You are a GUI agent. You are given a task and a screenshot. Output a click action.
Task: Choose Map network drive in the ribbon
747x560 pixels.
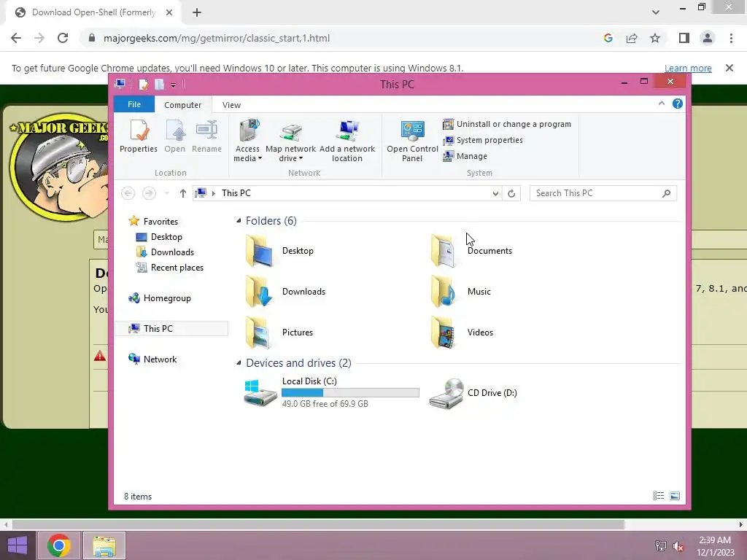290,141
